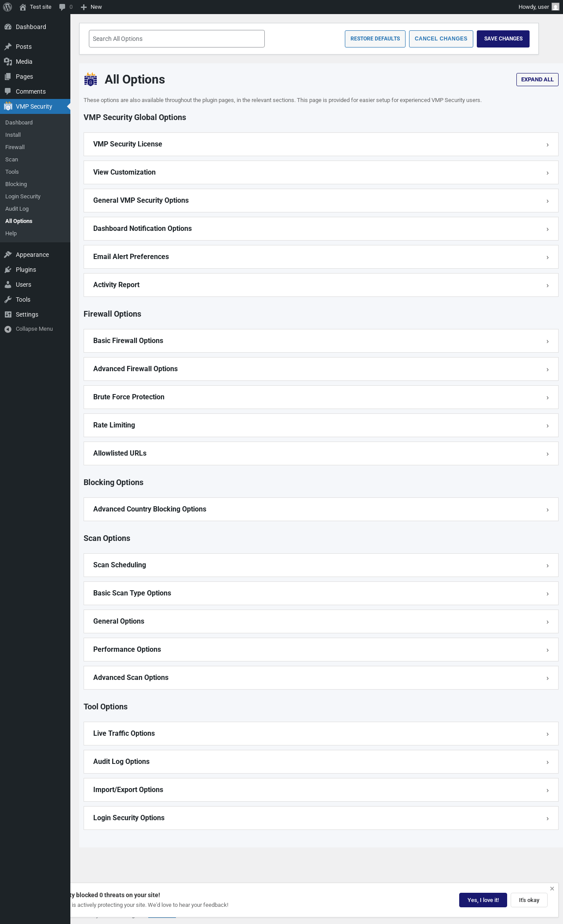Click the Settings sliders icon
Image resolution: width=563 pixels, height=924 pixels.
(x=8, y=314)
